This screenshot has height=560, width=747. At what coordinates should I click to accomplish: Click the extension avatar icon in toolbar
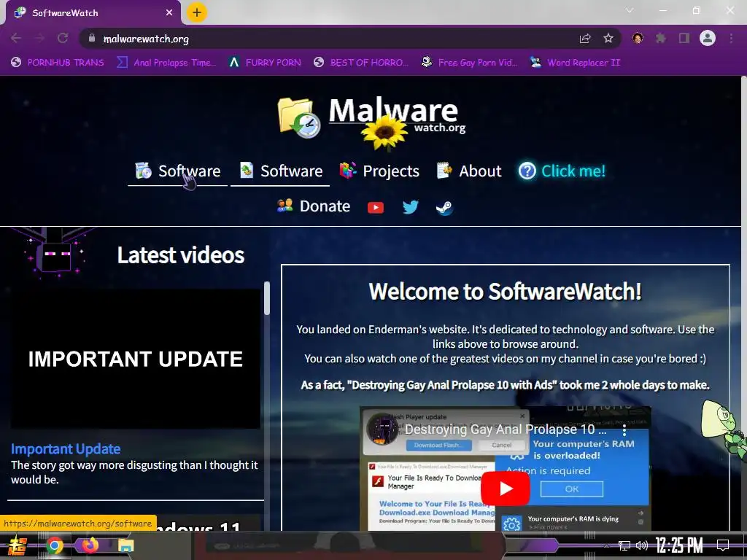638,38
